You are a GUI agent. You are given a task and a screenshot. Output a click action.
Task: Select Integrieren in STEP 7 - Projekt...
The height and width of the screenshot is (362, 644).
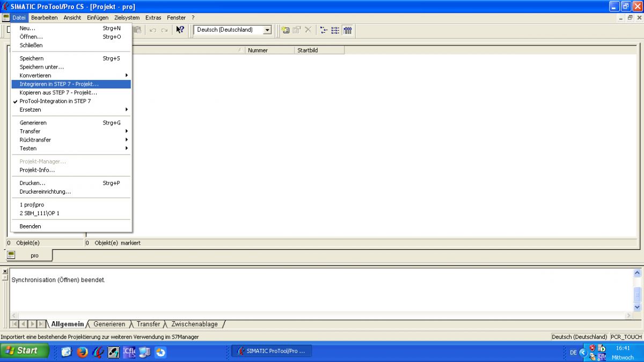click(x=71, y=84)
